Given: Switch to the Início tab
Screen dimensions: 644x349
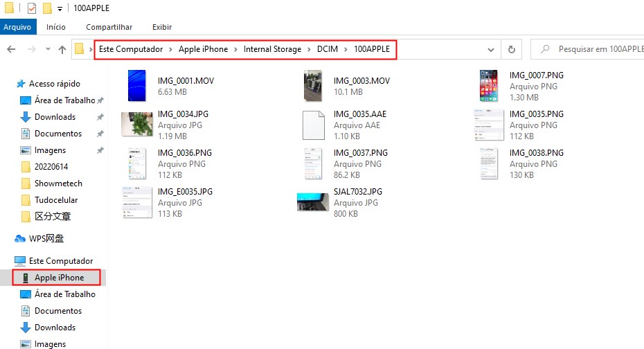Looking at the screenshot, I should (56, 27).
